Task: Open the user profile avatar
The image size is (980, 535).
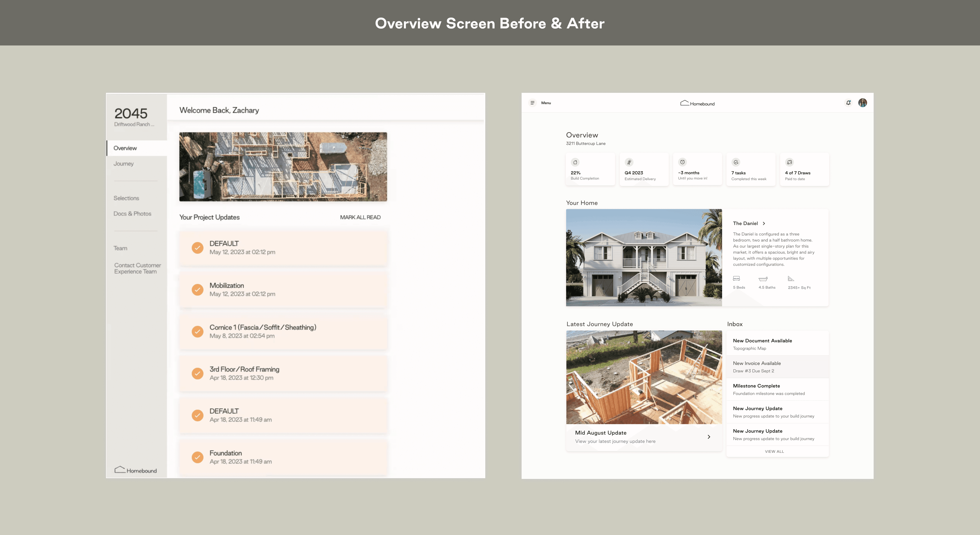Action: 862,103
